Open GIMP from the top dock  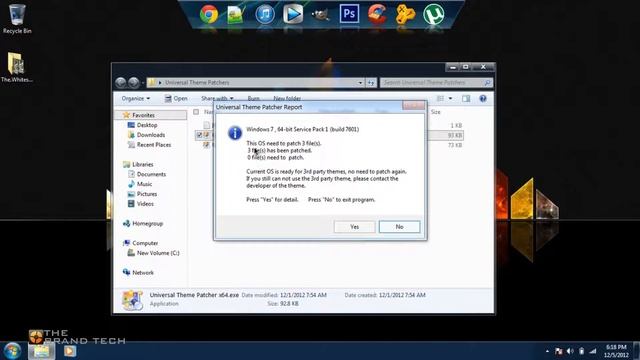[x=320, y=15]
